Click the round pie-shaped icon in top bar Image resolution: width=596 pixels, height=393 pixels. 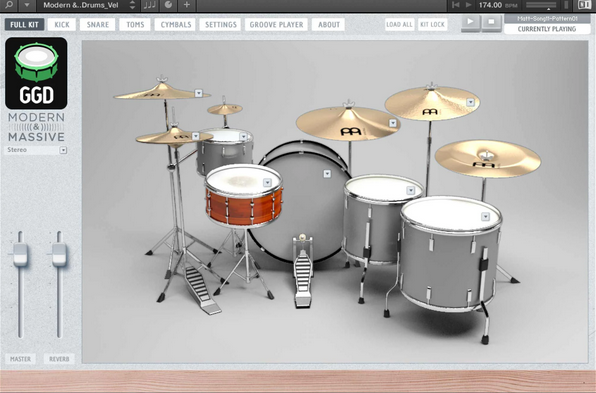(x=168, y=5)
